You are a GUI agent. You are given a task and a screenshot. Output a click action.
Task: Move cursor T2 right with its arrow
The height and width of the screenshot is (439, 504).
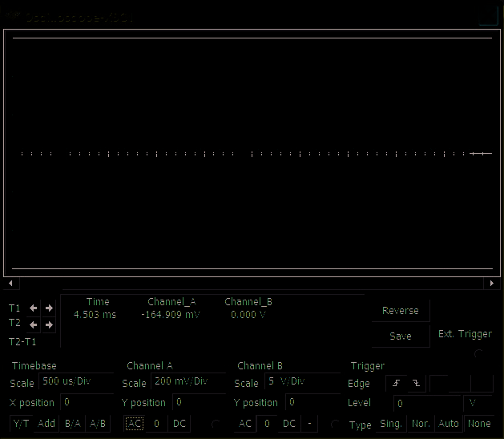(49, 325)
